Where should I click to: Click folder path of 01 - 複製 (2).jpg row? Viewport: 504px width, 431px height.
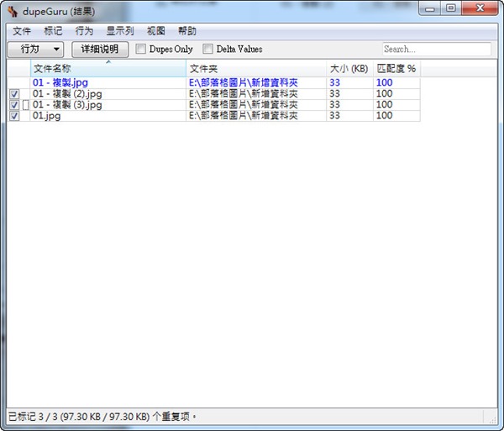coord(244,94)
